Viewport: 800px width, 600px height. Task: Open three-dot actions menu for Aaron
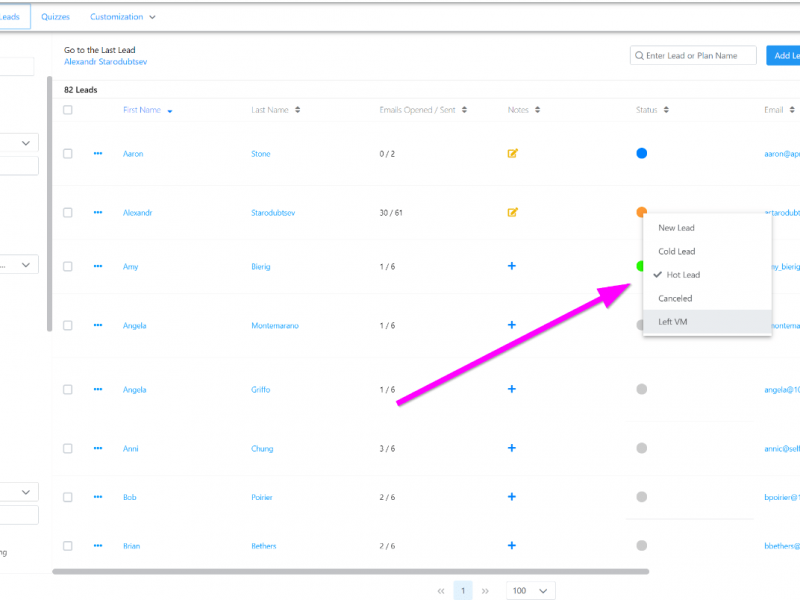tap(98, 154)
